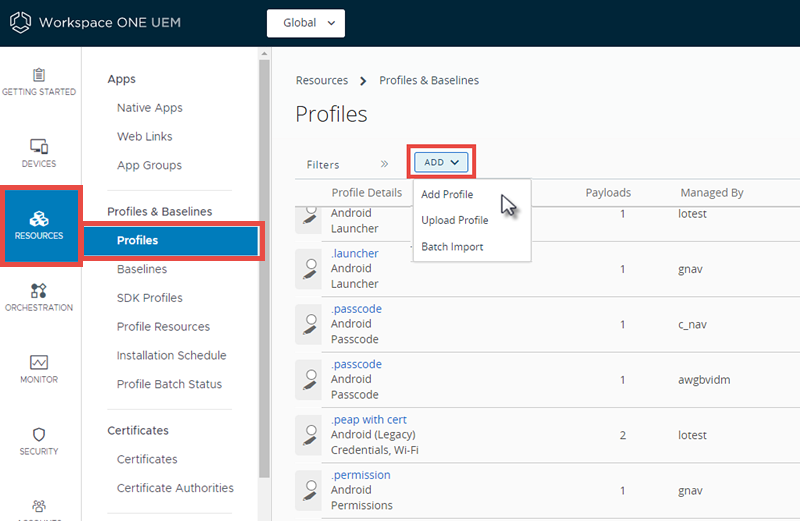Image resolution: width=800 pixels, height=521 pixels.
Task: Click edit icon for top Android Launcher row
Action: point(309,219)
